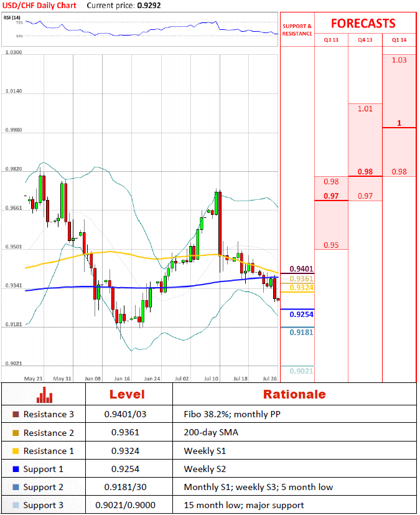Click the Support 2 steel-blue color swatch
420x515 pixels.
tap(16, 487)
